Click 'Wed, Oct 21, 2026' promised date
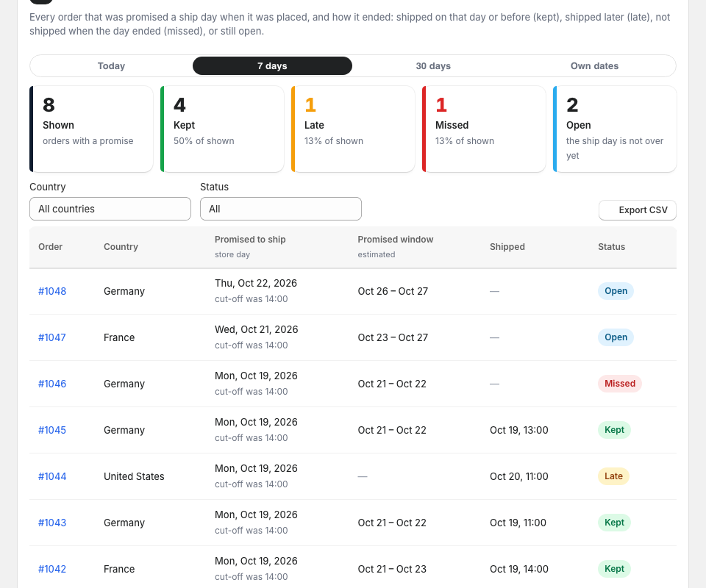The height and width of the screenshot is (588, 706). click(x=256, y=330)
